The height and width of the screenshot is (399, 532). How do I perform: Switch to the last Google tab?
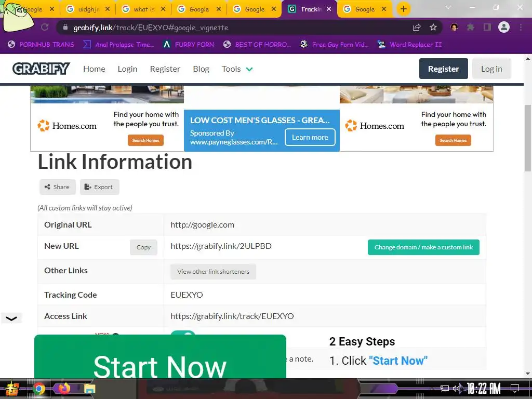click(365, 9)
